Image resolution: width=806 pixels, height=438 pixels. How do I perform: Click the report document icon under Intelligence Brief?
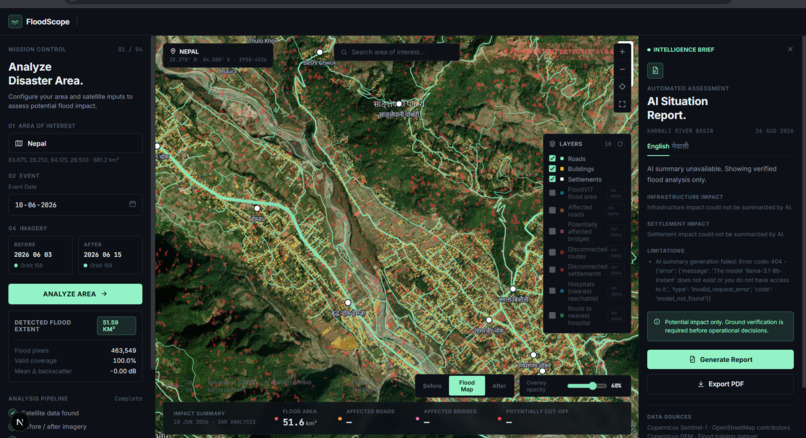click(655, 70)
